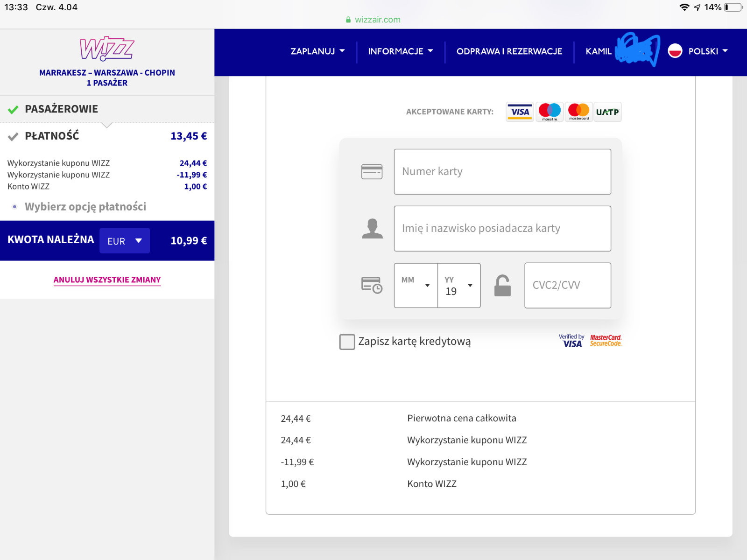Open the EUR currency dropdown

[x=125, y=241]
